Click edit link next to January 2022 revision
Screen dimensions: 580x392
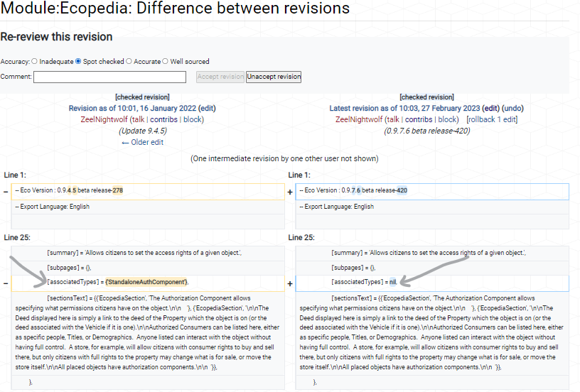[x=207, y=108]
